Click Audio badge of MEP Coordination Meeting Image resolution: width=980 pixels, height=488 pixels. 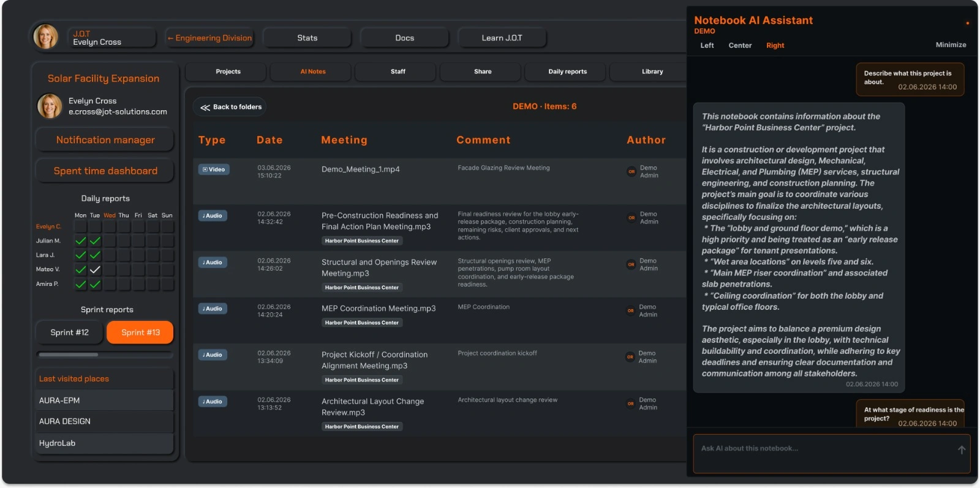point(213,309)
